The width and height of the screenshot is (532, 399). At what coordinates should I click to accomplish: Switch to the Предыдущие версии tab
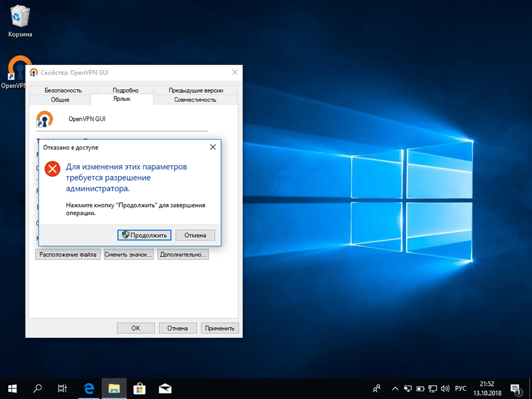coord(196,90)
